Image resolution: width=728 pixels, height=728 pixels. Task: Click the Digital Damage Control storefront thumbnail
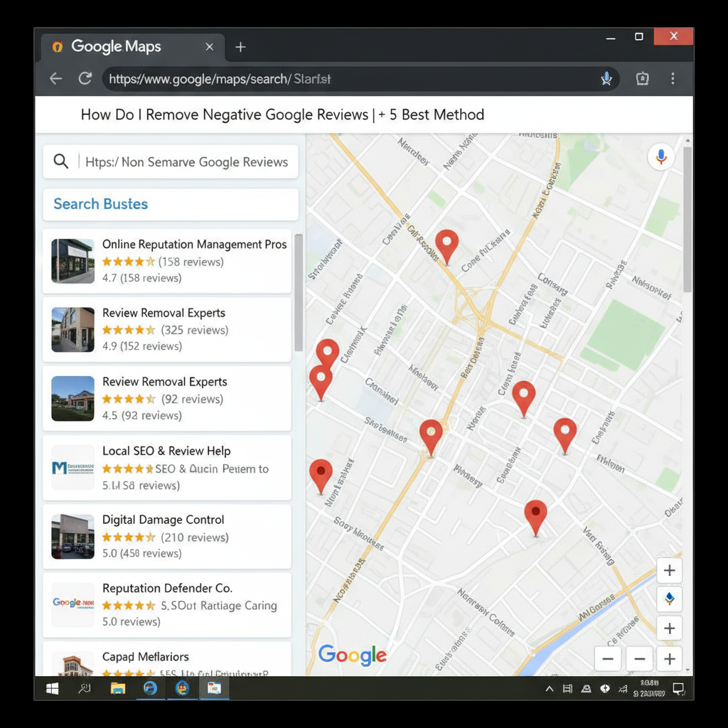(x=73, y=536)
